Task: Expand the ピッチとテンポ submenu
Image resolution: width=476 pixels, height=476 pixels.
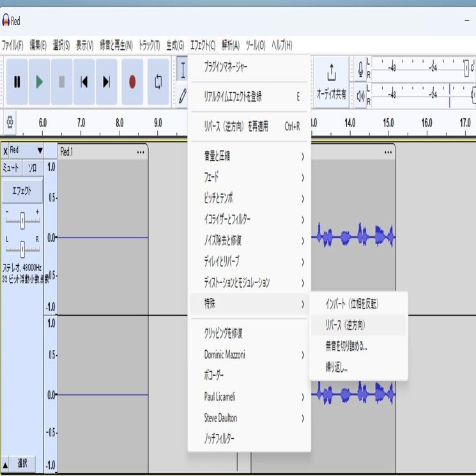Action: point(249,199)
